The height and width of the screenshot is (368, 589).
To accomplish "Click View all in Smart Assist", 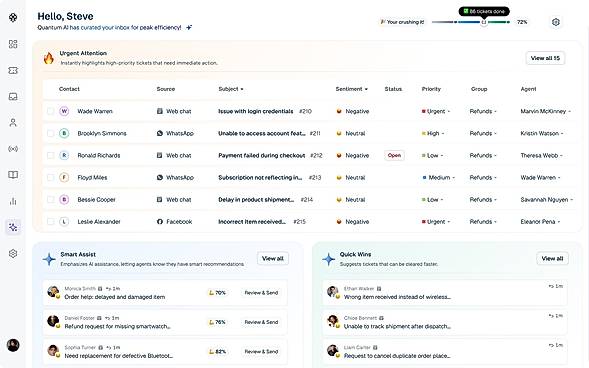I will pyautogui.click(x=273, y=258).
